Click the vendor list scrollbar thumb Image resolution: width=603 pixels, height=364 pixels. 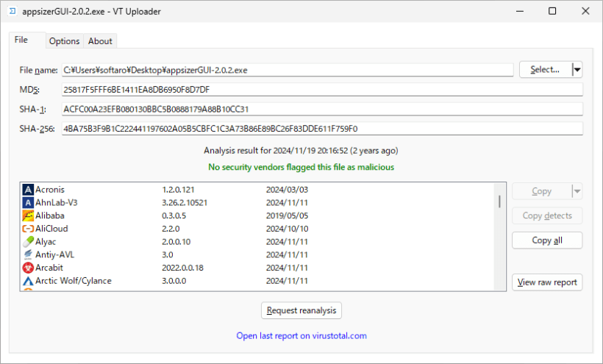tap(499, 201)
